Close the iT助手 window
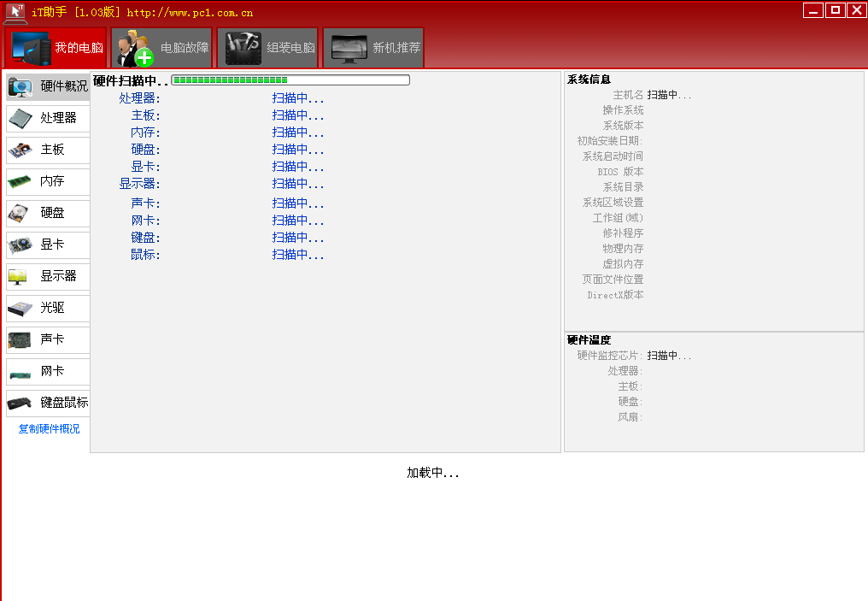Screen dimensions: 868x601 tap(858, 10)
